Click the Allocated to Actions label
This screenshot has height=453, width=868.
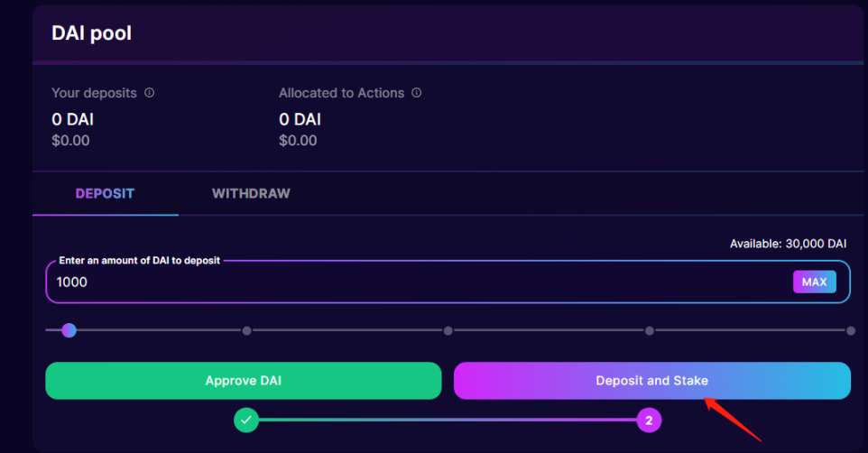click(341, 93)
